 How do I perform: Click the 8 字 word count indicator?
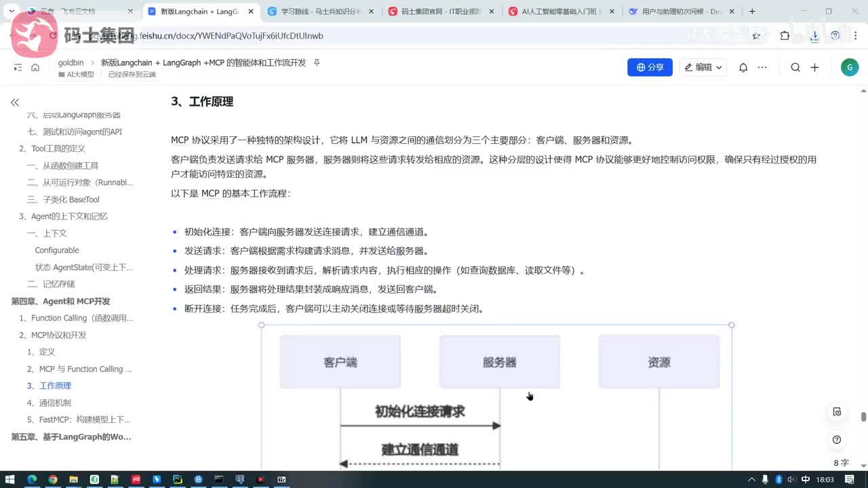[841, 463]
